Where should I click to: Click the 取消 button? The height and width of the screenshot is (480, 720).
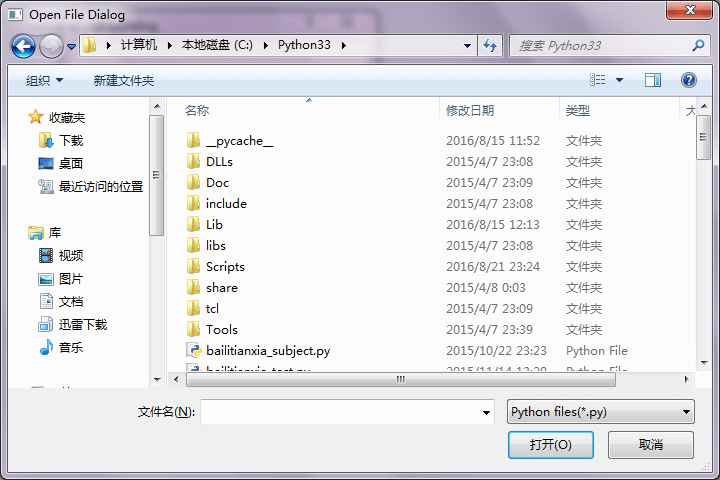[651, 445]
